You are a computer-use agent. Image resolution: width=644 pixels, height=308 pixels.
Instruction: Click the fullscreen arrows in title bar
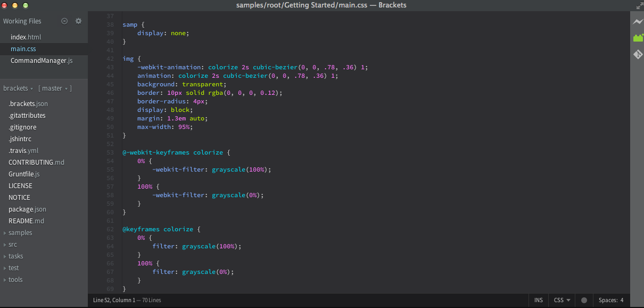639,5
